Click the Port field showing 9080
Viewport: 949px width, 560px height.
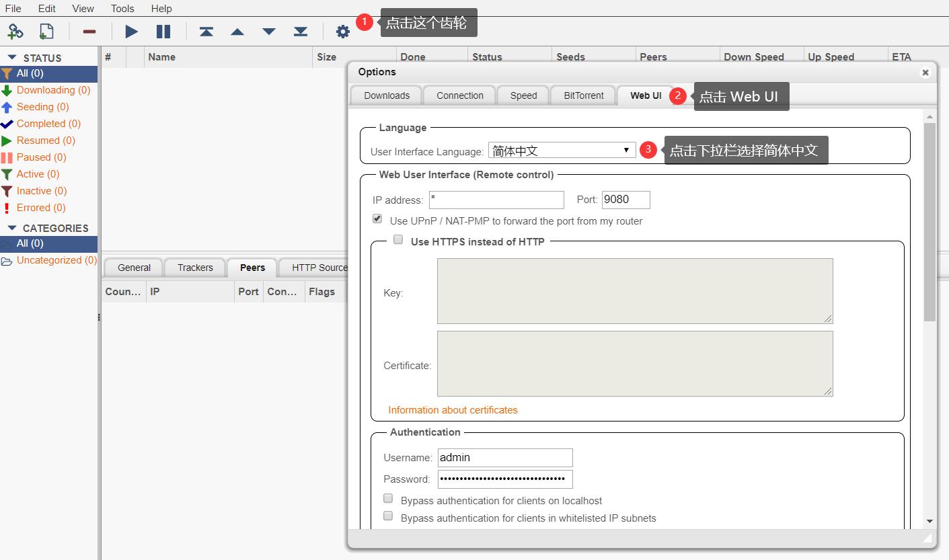(x=626, y=200)
